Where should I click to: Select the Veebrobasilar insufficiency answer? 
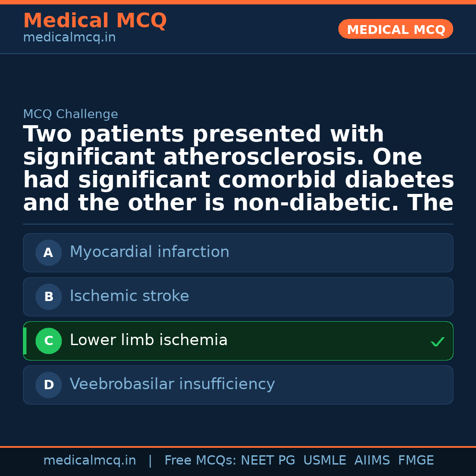[x=172, y=384]
